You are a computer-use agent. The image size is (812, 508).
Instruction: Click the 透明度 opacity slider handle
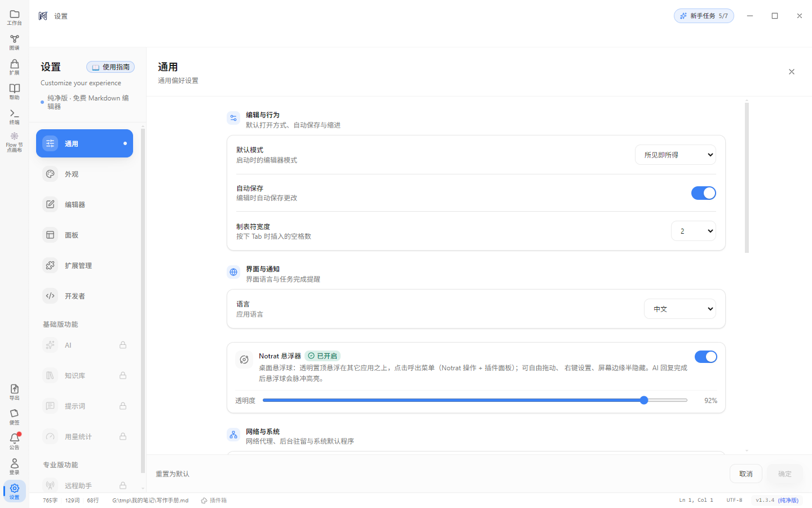[644, 400]
